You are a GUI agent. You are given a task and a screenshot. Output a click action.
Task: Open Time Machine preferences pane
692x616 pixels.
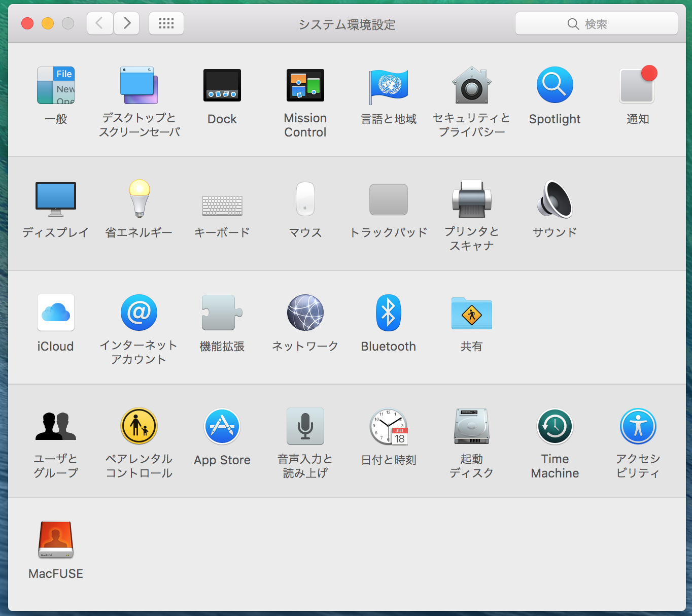[x=555, y=426]
